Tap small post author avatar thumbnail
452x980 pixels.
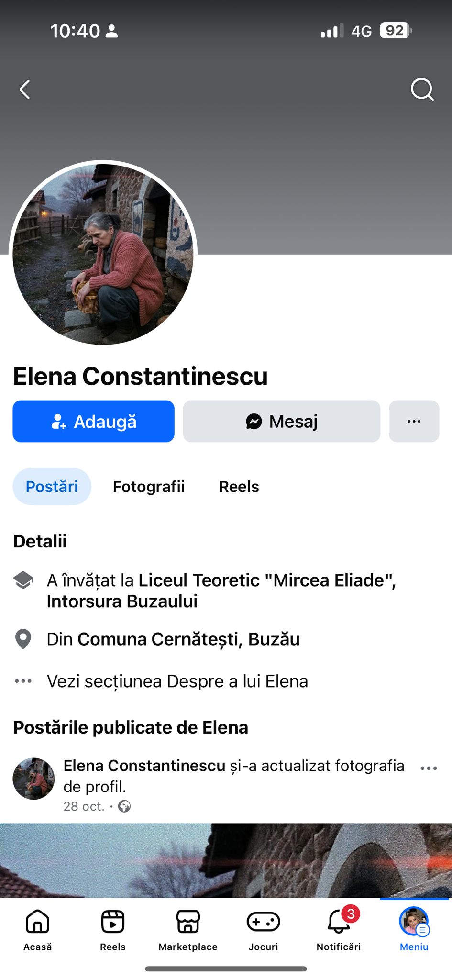pos(33,779)
